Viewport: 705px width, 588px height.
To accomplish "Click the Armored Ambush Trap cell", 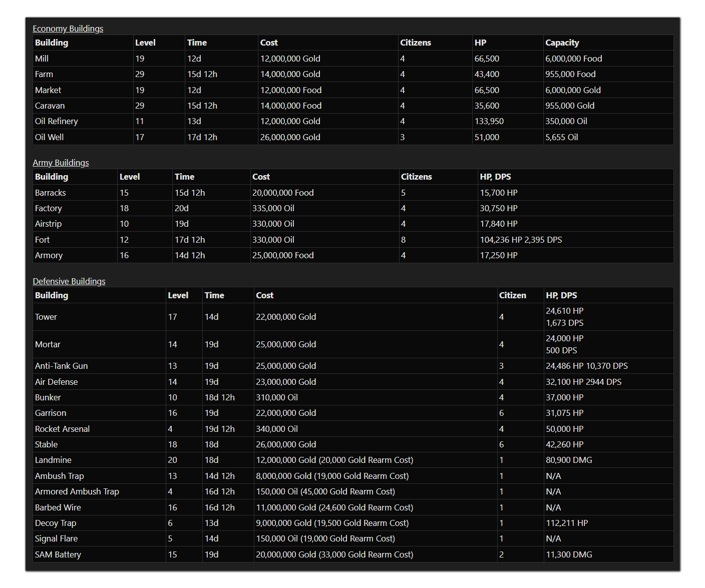I will (x=99, y=491).
